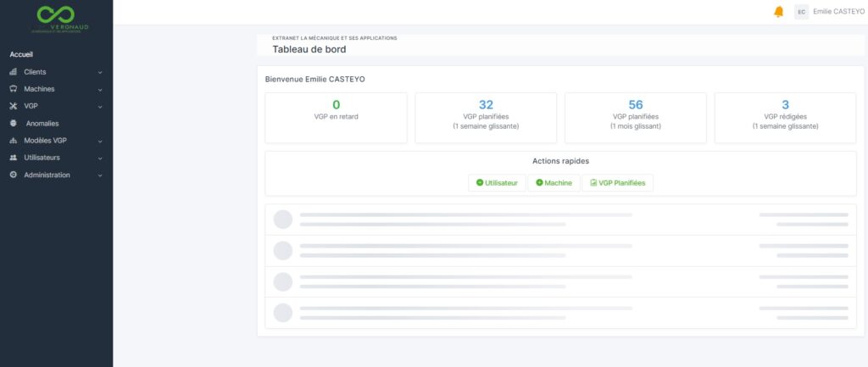Open the Clients menu item

(57, 72)
